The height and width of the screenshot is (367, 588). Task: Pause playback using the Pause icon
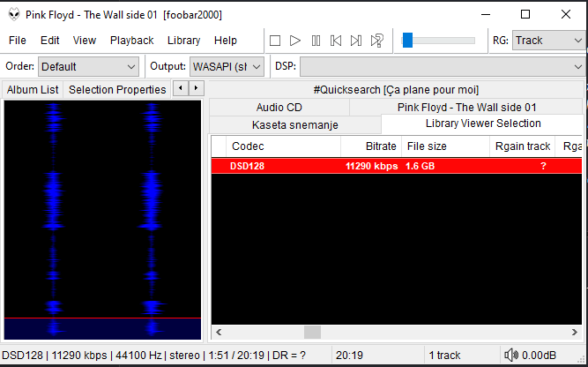click(x=316, y=41)
